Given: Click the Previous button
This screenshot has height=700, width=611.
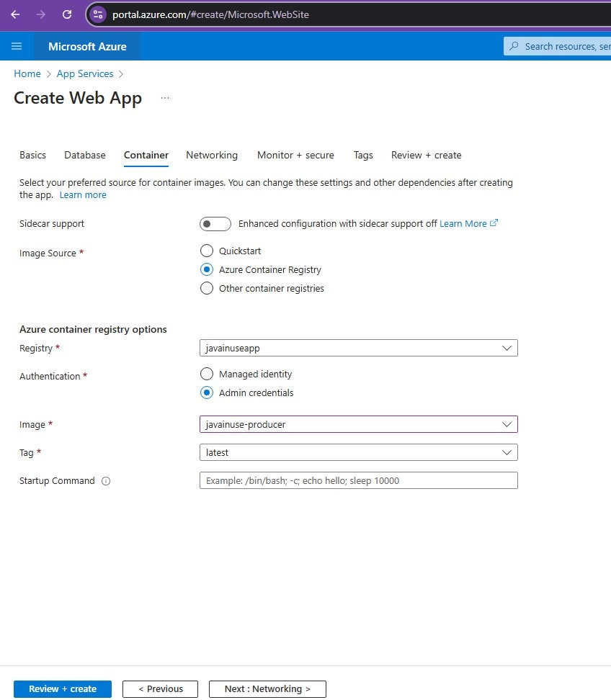Looking at the screenshot, I should 161,689.
